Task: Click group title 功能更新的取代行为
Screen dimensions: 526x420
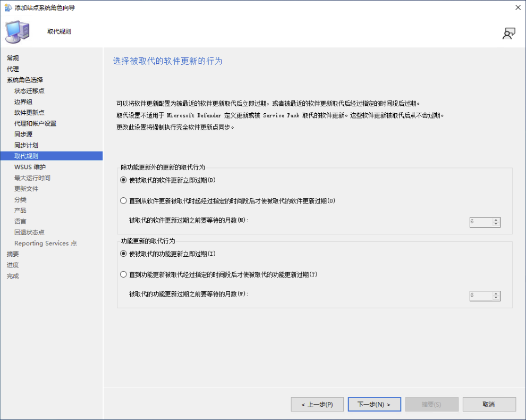Action: coord(148,241)
